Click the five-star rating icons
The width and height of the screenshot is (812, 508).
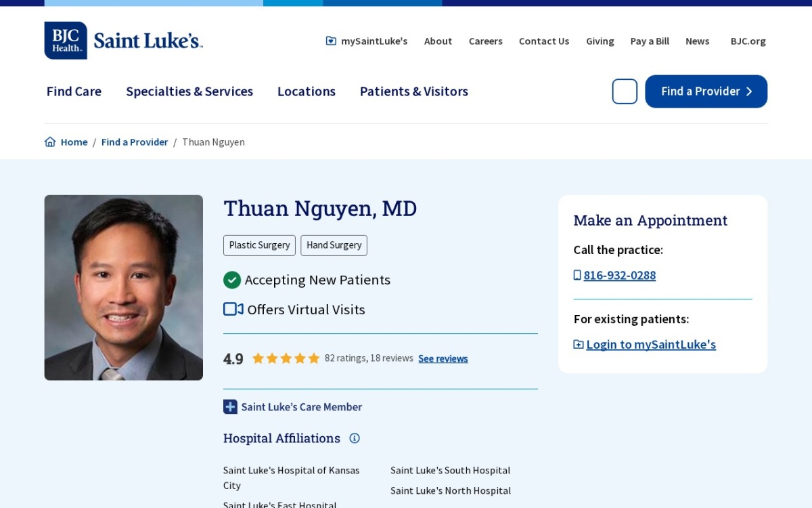[x=286, y=358]
